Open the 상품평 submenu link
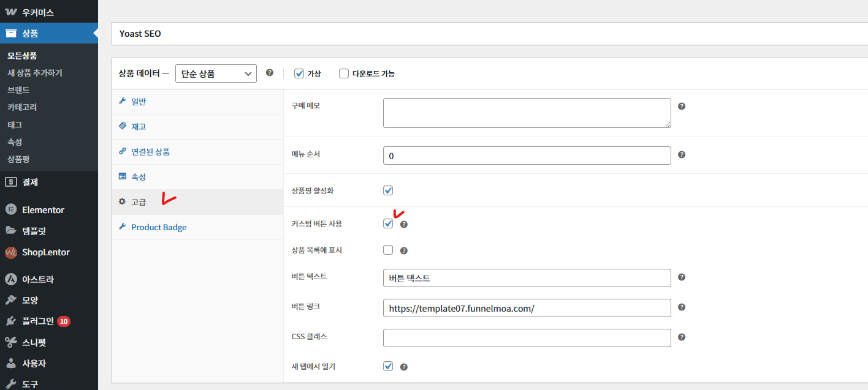 18,159
